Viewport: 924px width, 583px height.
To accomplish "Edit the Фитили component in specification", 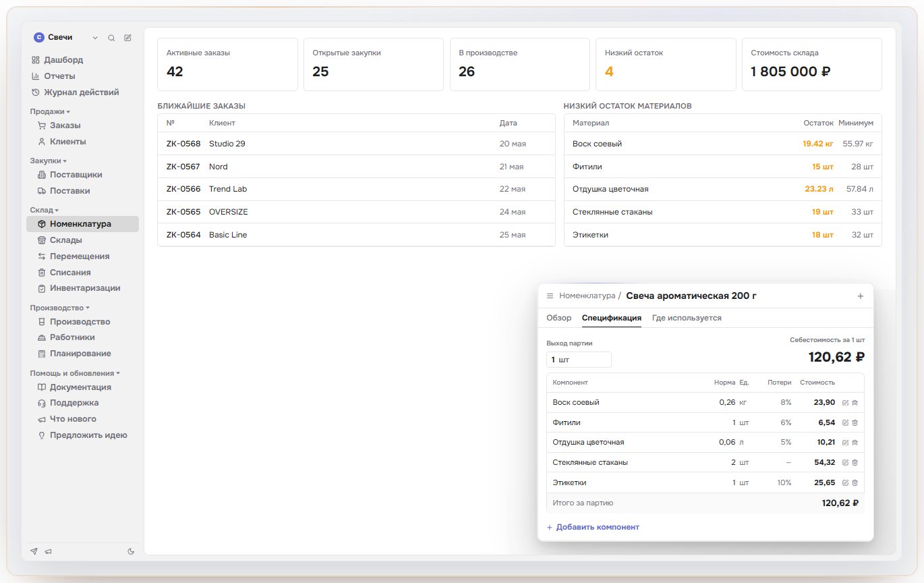I will 846,422.
